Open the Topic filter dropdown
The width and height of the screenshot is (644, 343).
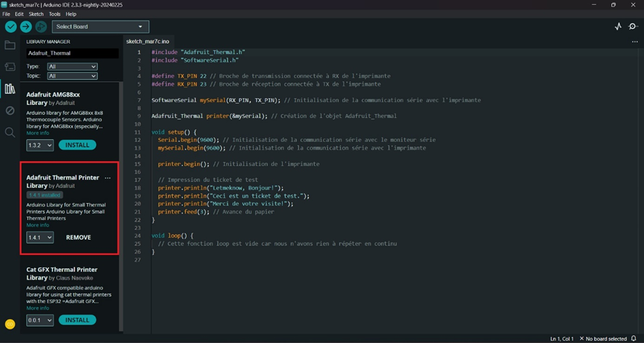point(72,76)
